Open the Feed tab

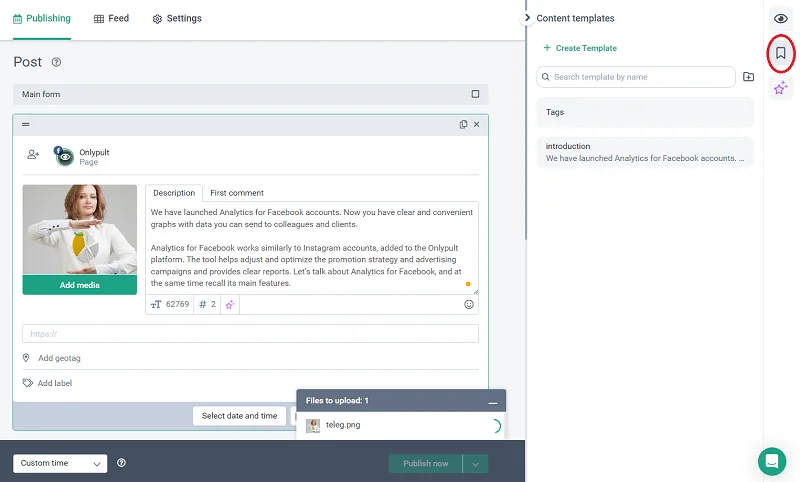(111, 18)
